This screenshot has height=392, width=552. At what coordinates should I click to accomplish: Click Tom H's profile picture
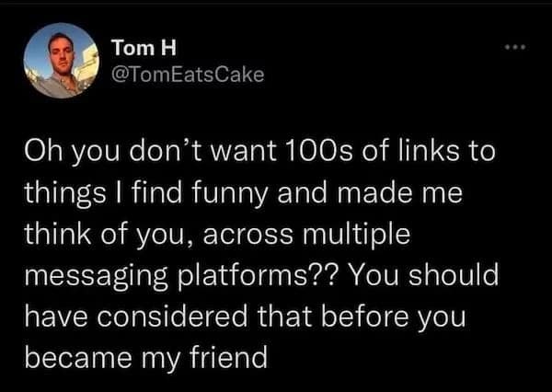(x=61, y=61)
